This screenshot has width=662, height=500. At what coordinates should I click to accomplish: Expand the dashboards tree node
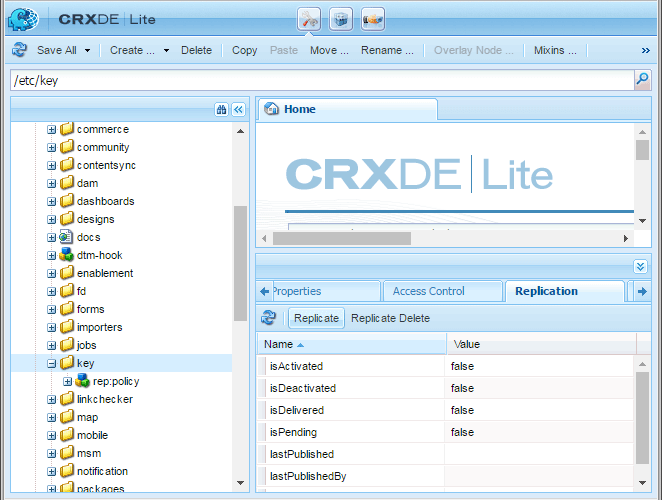click(x=52, y=201)
